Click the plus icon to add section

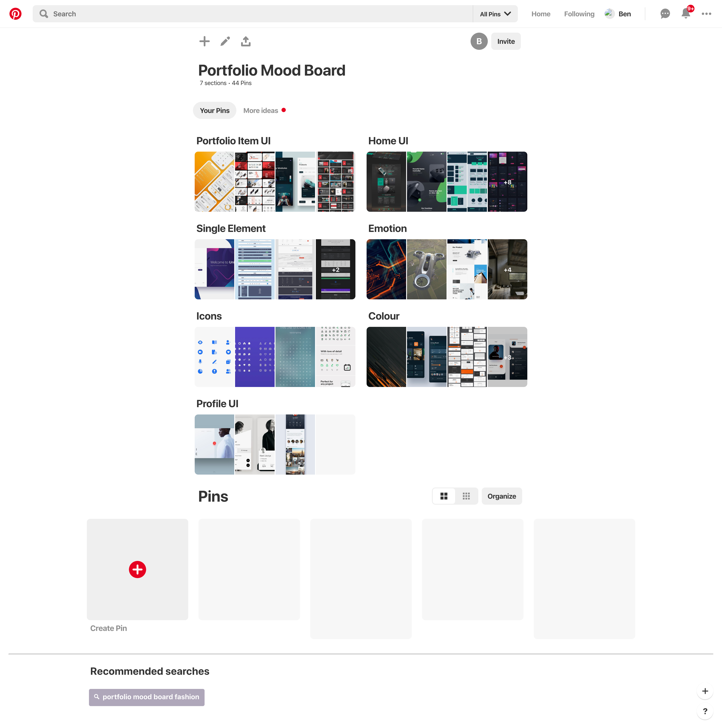[204, 41]
